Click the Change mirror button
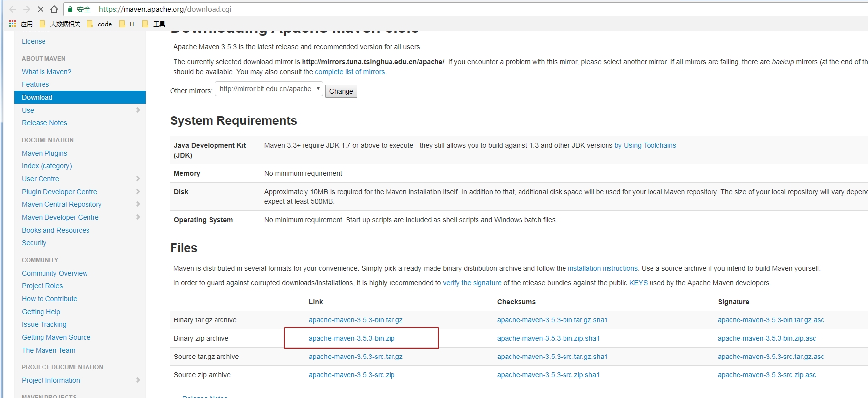 point(341,91)
